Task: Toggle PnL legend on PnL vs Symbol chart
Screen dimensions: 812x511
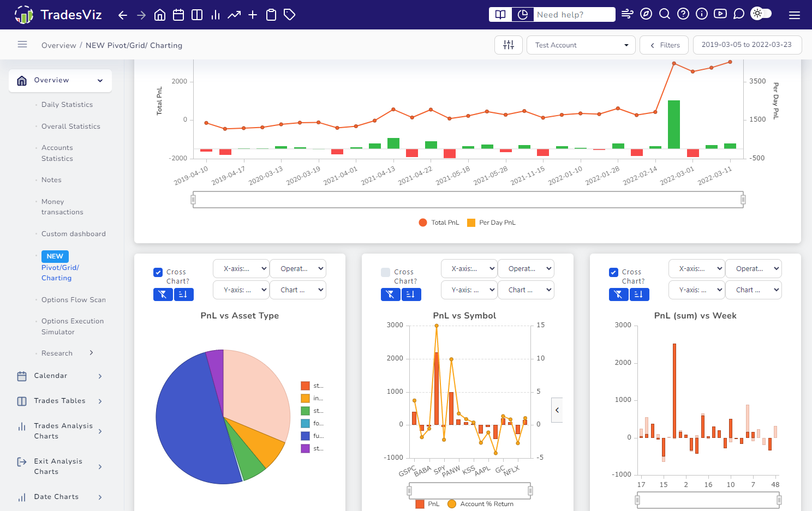Action: (x=427, y=504)
